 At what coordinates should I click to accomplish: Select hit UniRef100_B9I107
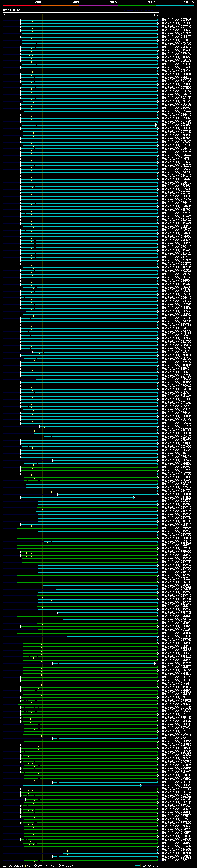(176, 81)
